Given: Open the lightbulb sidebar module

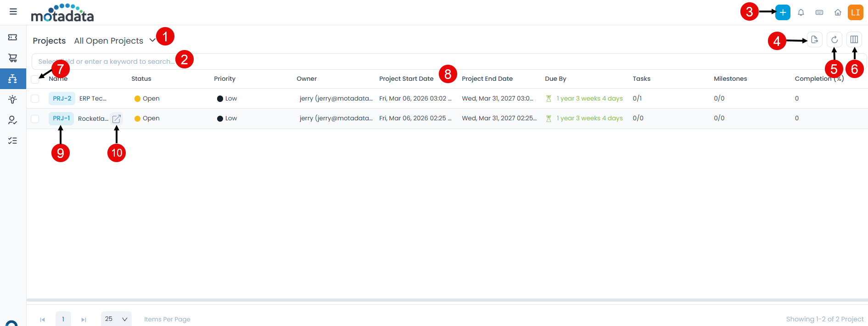Looking at the screenshot, I should (x=13, y=99).
